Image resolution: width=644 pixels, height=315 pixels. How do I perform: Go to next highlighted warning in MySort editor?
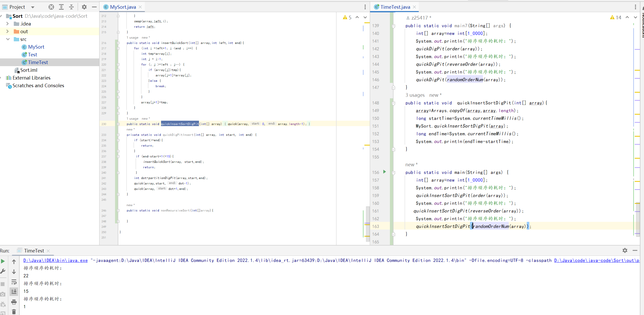[365, 17]
